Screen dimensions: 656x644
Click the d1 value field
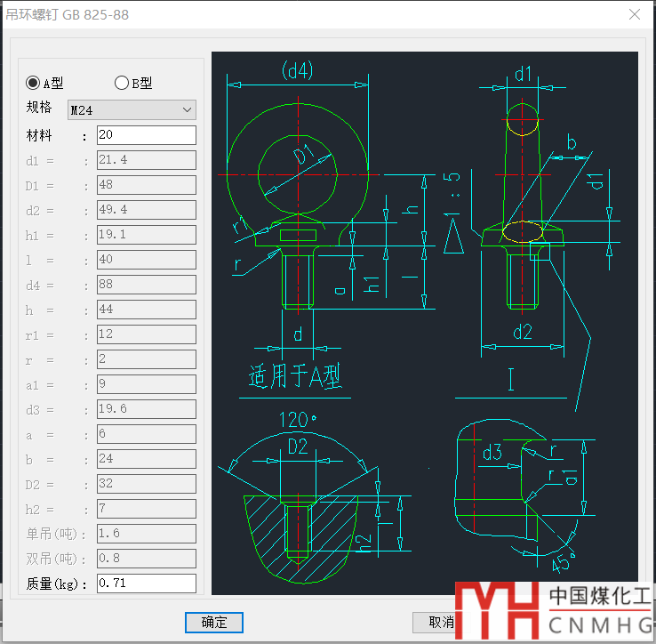147,160
